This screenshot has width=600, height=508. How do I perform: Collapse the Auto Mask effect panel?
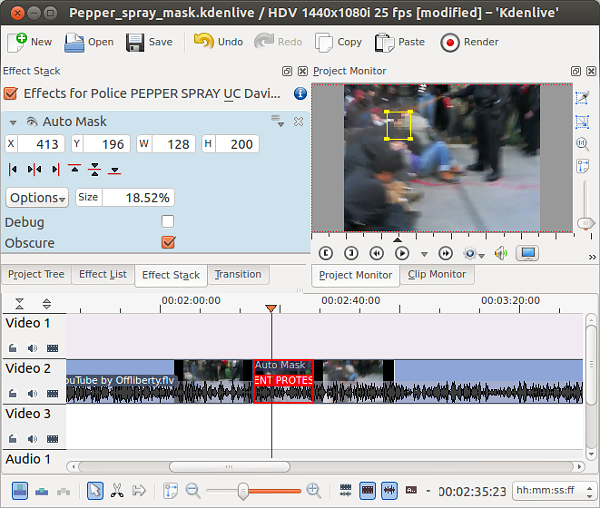tap(12, 122)
